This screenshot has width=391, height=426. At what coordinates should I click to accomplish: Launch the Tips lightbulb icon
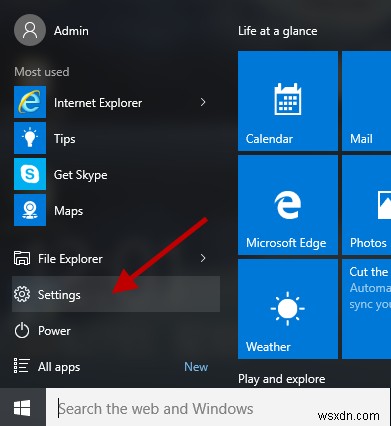[30, 138]
